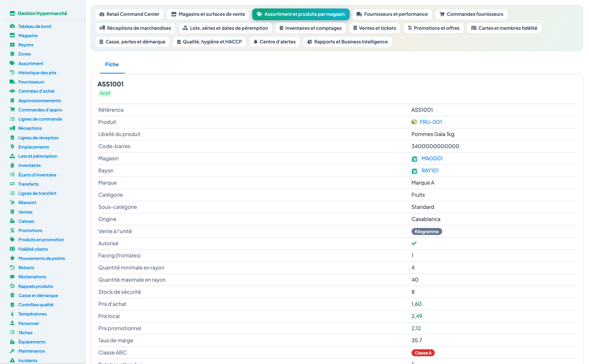
Task: Go to Fidélité clients in sidebar
Action: click(x=33, y=249)
